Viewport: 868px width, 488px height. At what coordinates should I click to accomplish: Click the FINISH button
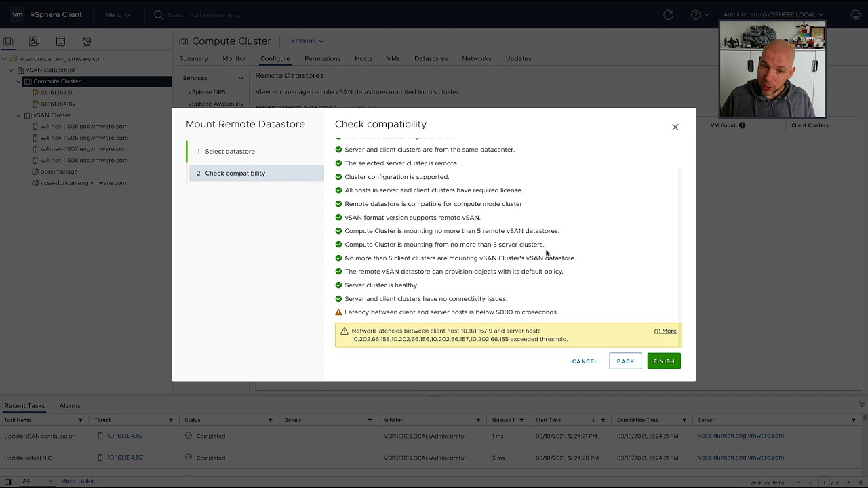pos(663,361)
